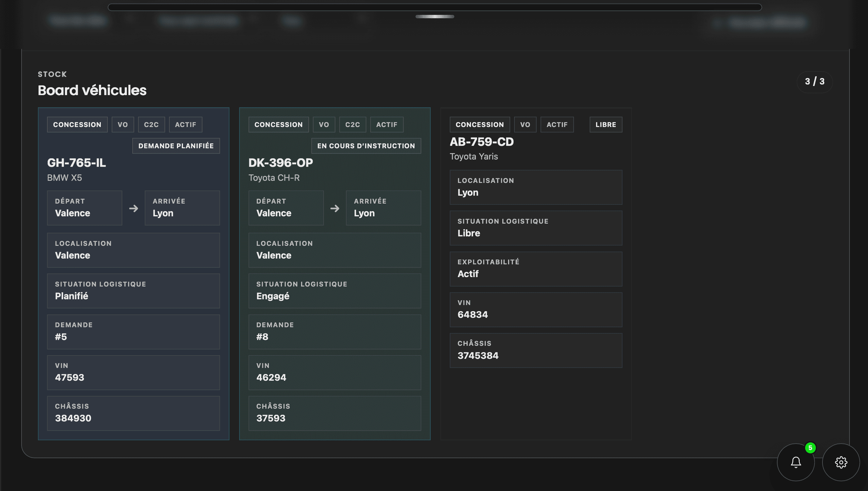
Task: Open the DK-396-OP Toyota CH-R card
Action: pyautogui.click(x=280, y=163)
